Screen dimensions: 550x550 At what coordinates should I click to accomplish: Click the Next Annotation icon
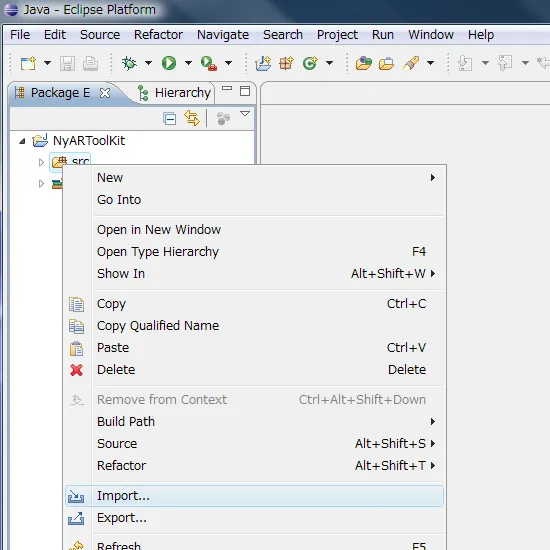(465, 63)
